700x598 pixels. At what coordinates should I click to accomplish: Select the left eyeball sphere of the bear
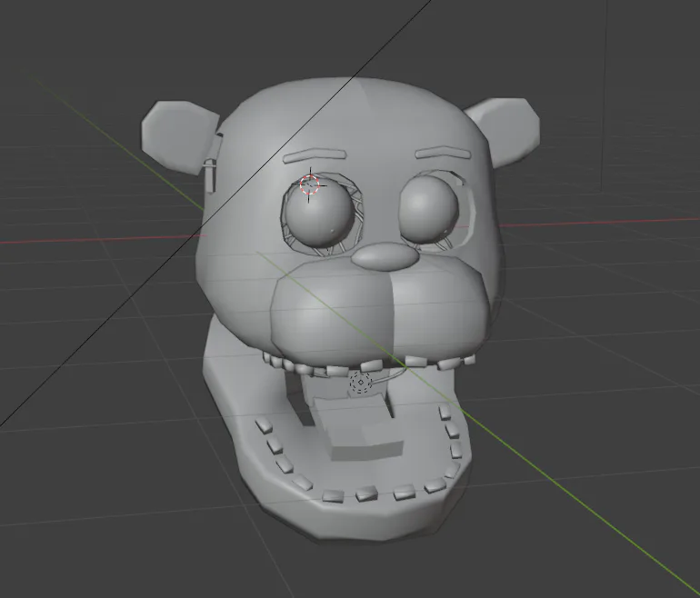pyautogui.click(x=320, y=213)
